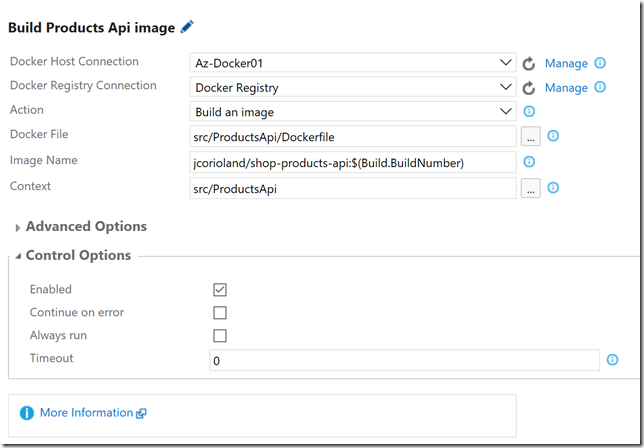Refresh Docker Registry Connection list
Viewport: 644px width, 448px height.
529,88
